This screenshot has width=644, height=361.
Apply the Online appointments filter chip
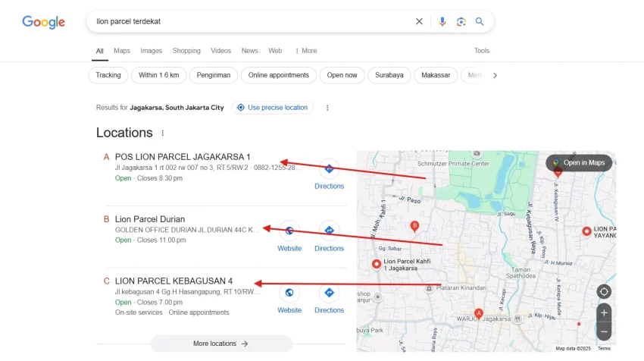(x=279, y=75)
